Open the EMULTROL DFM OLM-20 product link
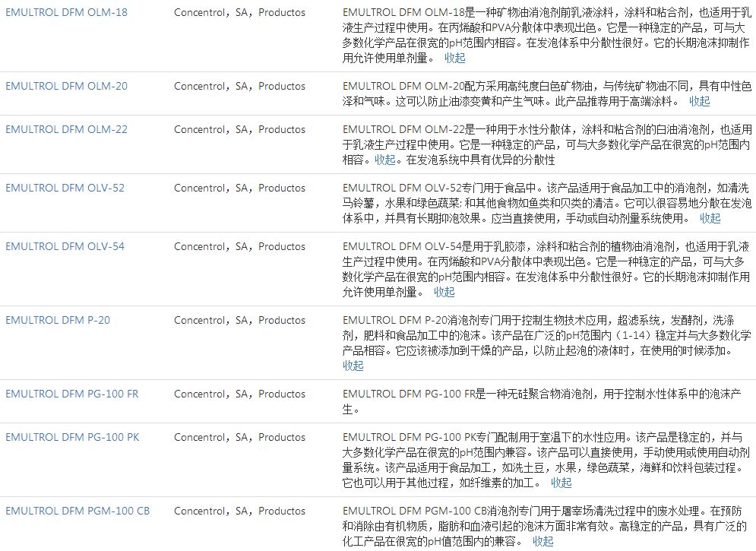 (x=66, y=86)
